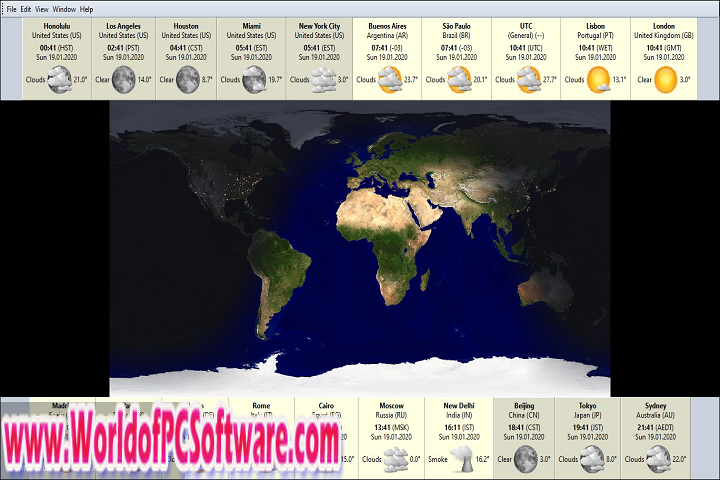This screenshot has height=480, width=720.
Task: Click the Sydney cloudy moon icon
Action: point(658,459)
